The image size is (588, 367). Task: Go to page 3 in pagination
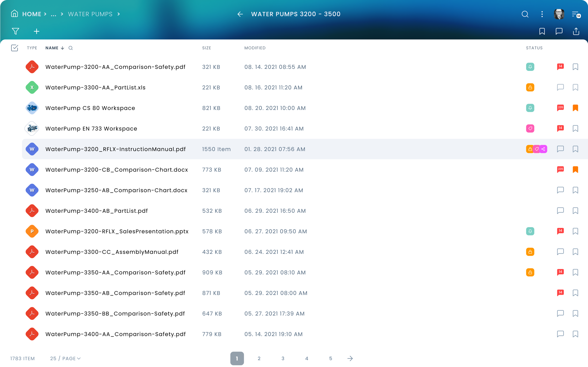coord(283,358)
